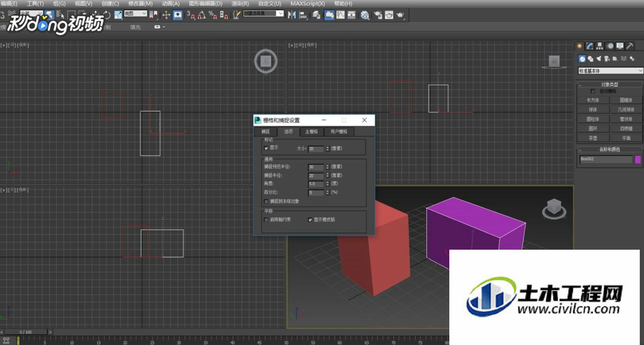Open Edit Named Selection Sets icon
Image resolution: width=644 pixels, height=345 pixels.
[x=237, y=15]
